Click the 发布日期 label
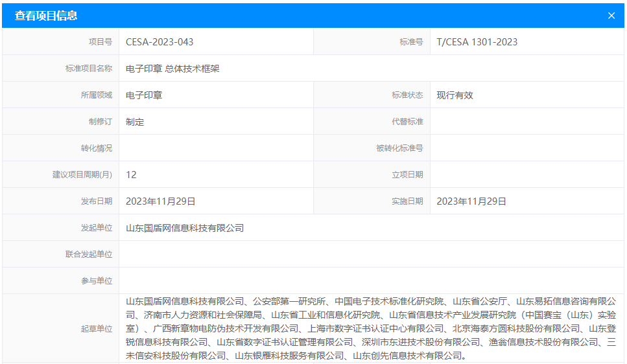This screenshot has width=627, height=364. [97, 201]
